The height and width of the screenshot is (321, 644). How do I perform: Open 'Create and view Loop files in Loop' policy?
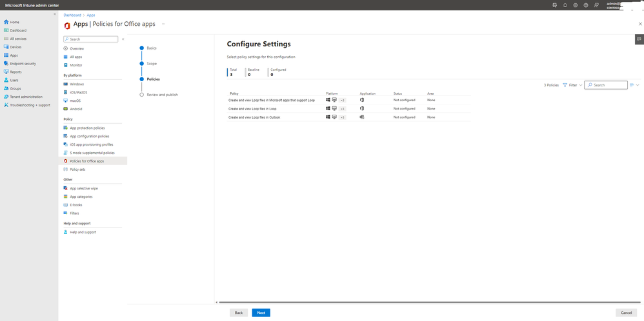coord(252,108)
